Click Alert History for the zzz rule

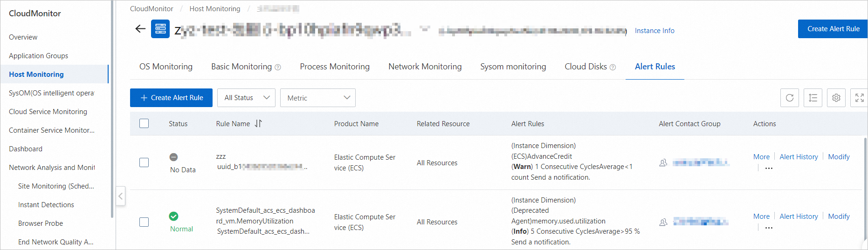point(798,157)
